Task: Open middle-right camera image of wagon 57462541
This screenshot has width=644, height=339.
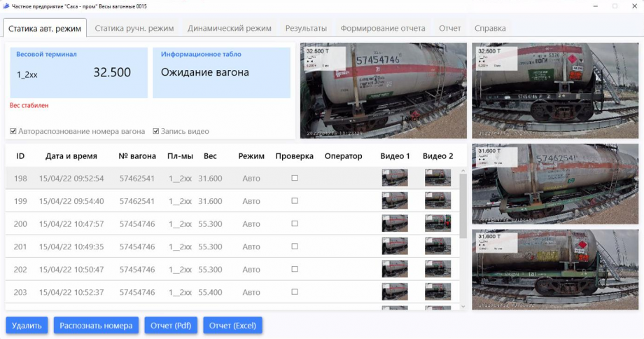Action: tap(556, 184)
